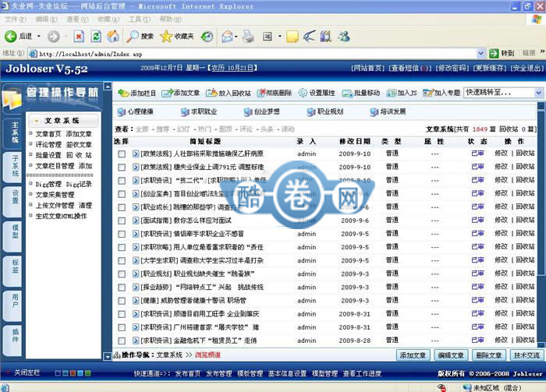The width and height of the screenshot is (546, 392).
Task: Tick checkbox for 情侣牵手求职企业不感冒 row
Action: (122, 234)
